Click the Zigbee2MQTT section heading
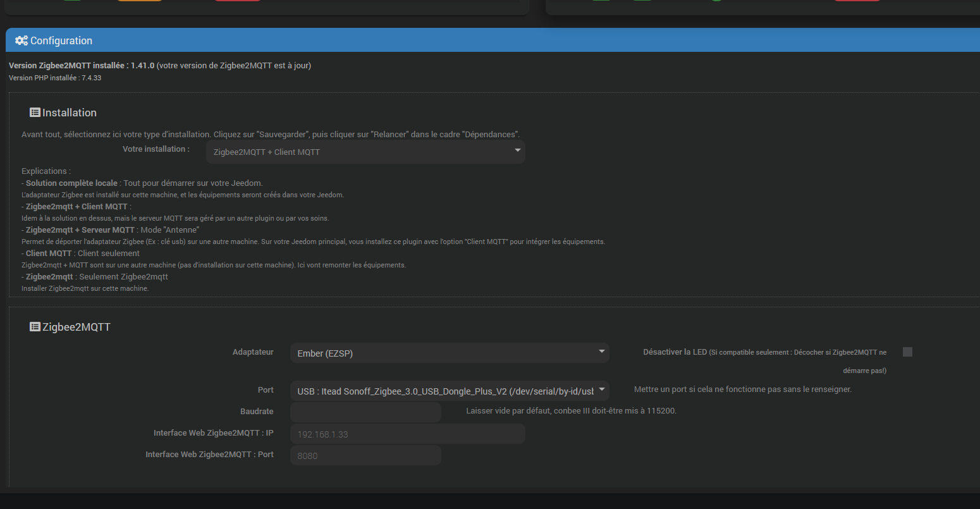Image resolution: width=980 pixels, height=509 pixels. pyautogui.click(x=77, y=327)
